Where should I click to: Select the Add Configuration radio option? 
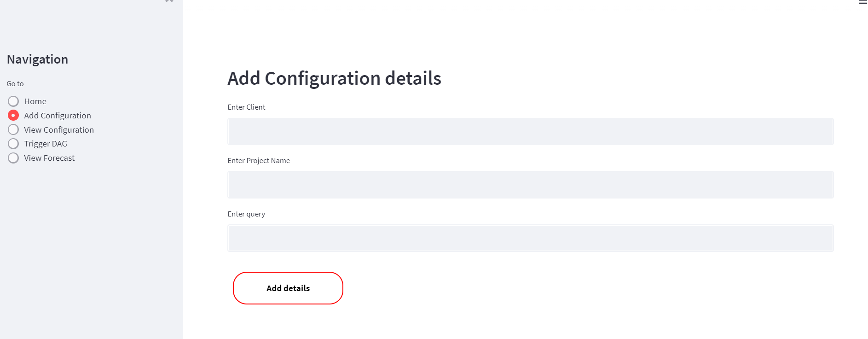(x=13, y=115)
